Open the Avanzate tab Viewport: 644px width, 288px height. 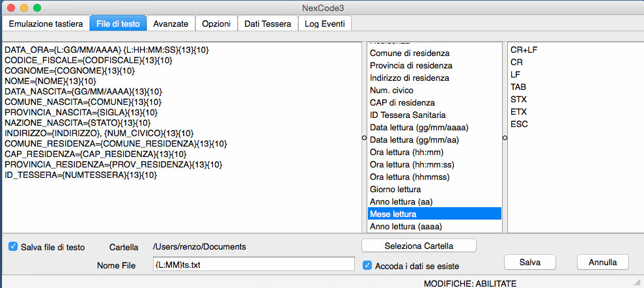[170, 23]
